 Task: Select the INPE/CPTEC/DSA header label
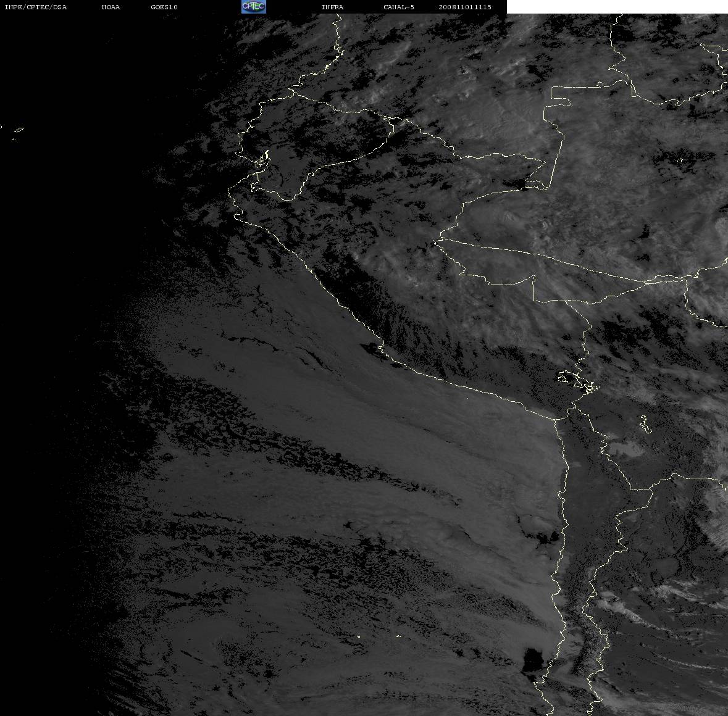pos(35,7)
